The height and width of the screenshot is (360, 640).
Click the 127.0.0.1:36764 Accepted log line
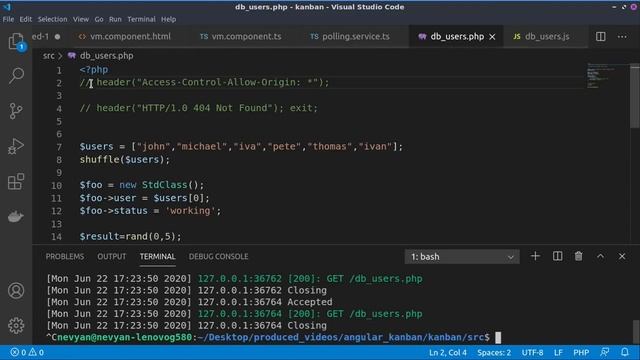[189, 302]
